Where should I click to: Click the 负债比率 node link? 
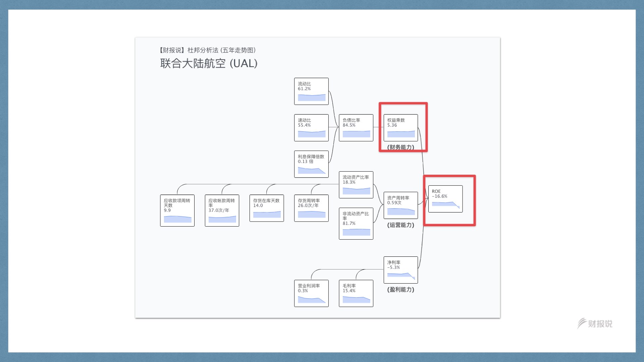coord(357,128)
